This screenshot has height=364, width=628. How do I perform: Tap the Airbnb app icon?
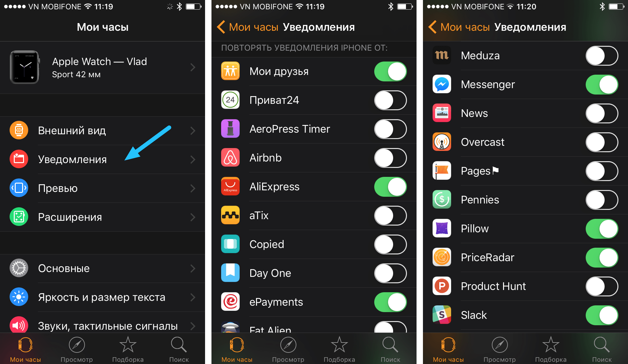[x=229, y=157]
